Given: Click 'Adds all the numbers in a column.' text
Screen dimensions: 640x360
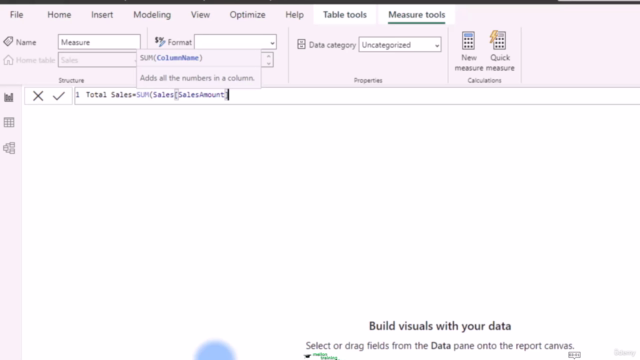Looking at the screenshot, I should [197, 78].
